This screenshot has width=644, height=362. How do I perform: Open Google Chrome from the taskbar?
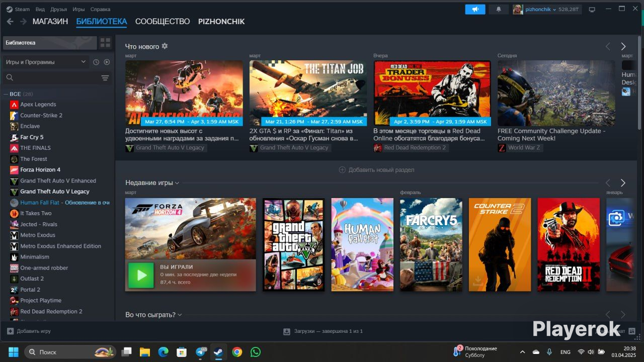[x=237, y=352]
